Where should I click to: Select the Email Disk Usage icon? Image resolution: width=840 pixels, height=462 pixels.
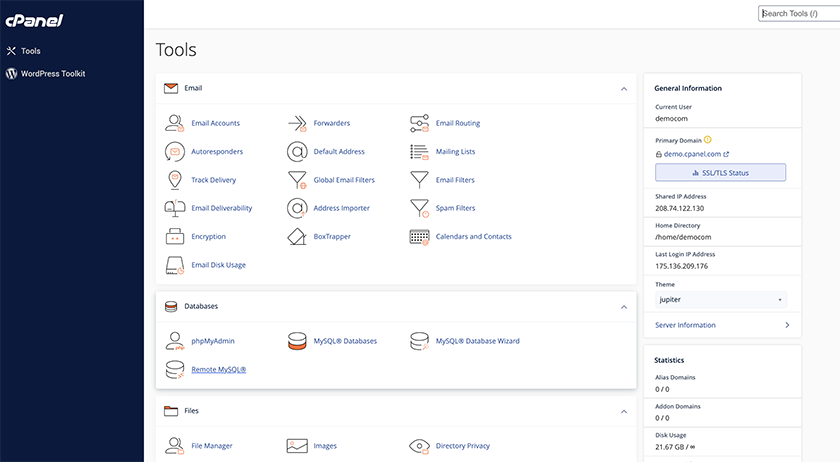[175, 265]
